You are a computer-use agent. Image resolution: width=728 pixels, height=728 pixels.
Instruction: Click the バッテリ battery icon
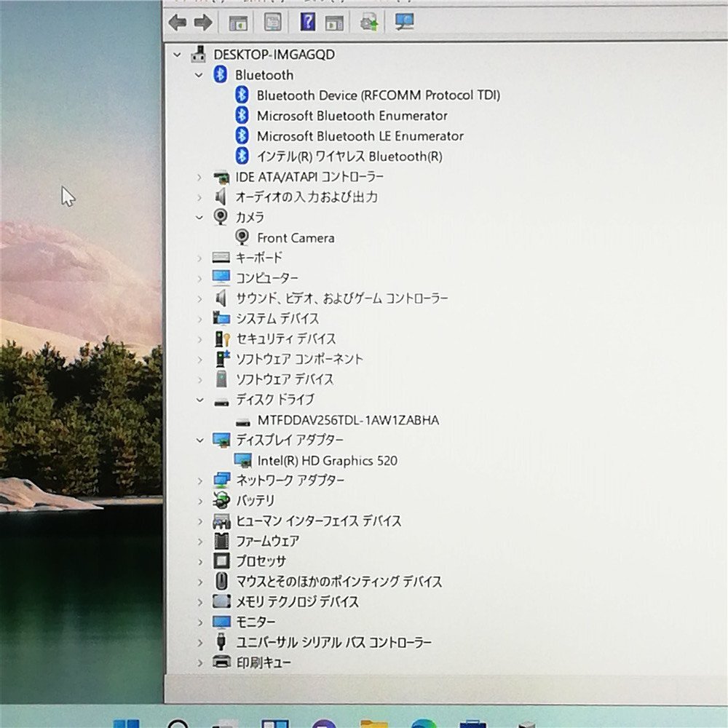tap(221, 501)
